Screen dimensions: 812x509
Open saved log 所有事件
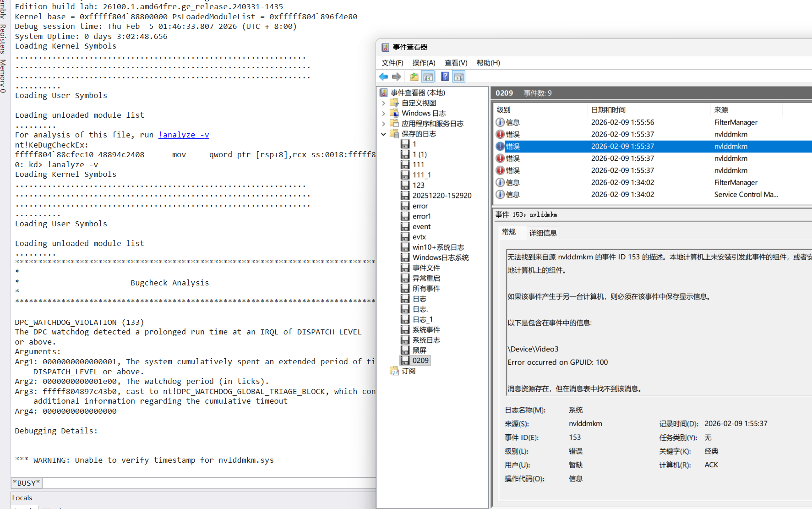(426, 288)
